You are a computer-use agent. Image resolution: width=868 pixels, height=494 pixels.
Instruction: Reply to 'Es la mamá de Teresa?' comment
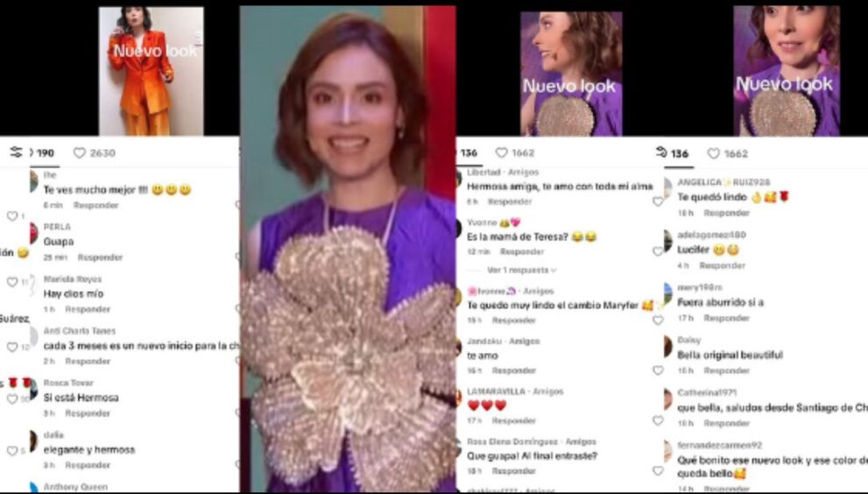(522, 252)
